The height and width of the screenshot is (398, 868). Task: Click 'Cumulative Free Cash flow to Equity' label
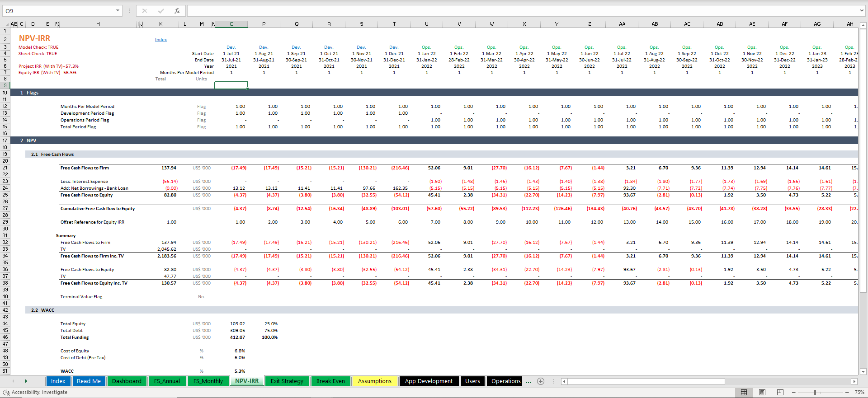[x=98, y=209]
